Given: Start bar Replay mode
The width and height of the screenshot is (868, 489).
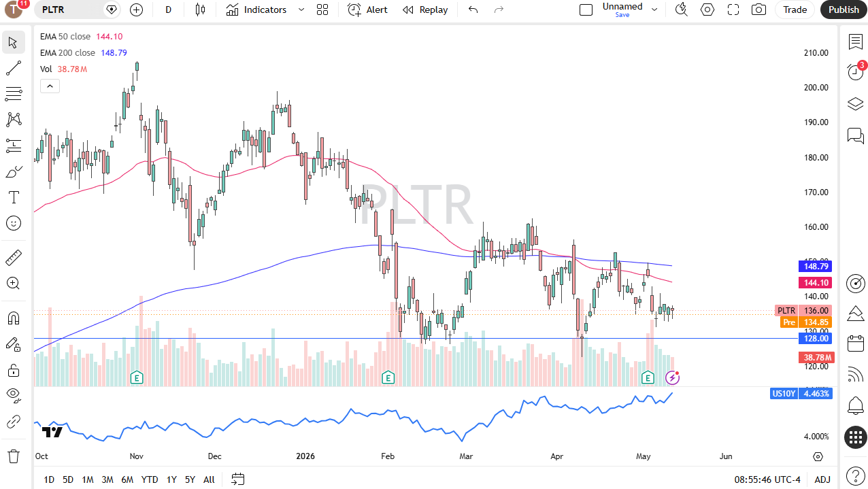Looking at the screenshot, I should pos(425,10).
